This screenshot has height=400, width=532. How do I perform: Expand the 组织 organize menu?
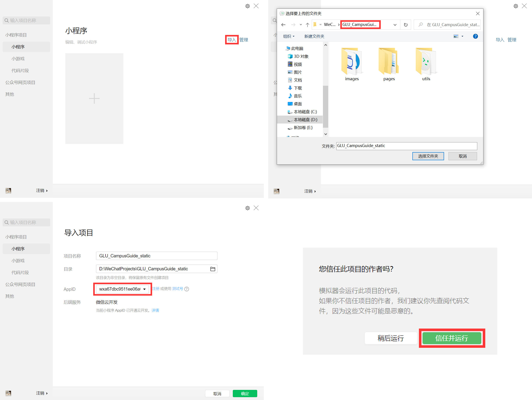coord(289,36)
